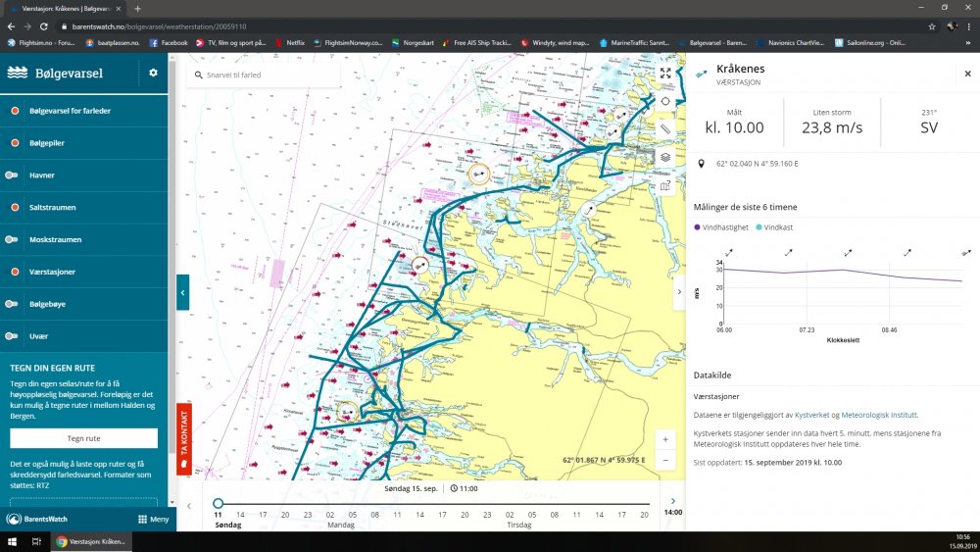The width and height of the screenshot is (980, 552).
Task: Click the wind direction icon beside Kråkenes
Action: [702, 74]
